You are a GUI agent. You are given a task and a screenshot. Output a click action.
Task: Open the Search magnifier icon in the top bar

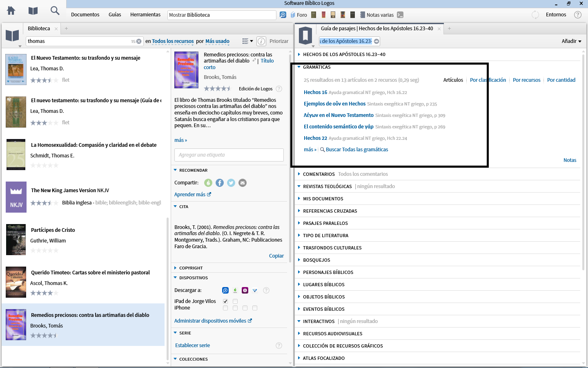[55, 11]
